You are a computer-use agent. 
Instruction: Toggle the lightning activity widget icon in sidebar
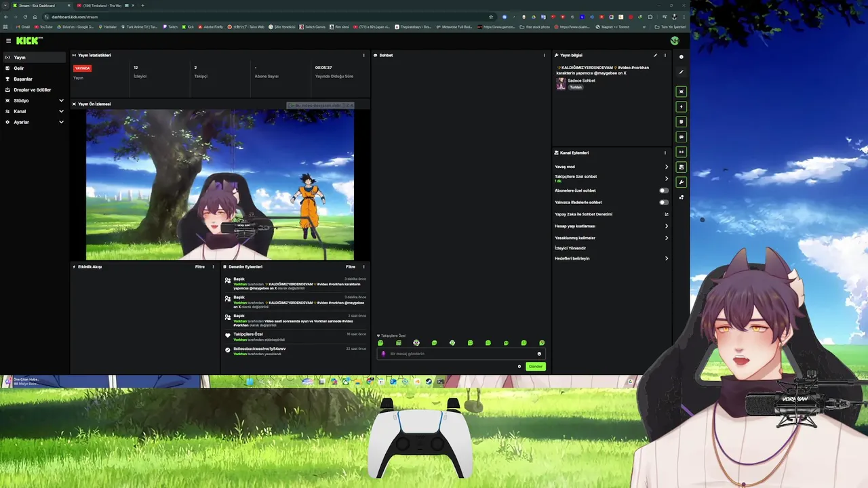point(682,106)
